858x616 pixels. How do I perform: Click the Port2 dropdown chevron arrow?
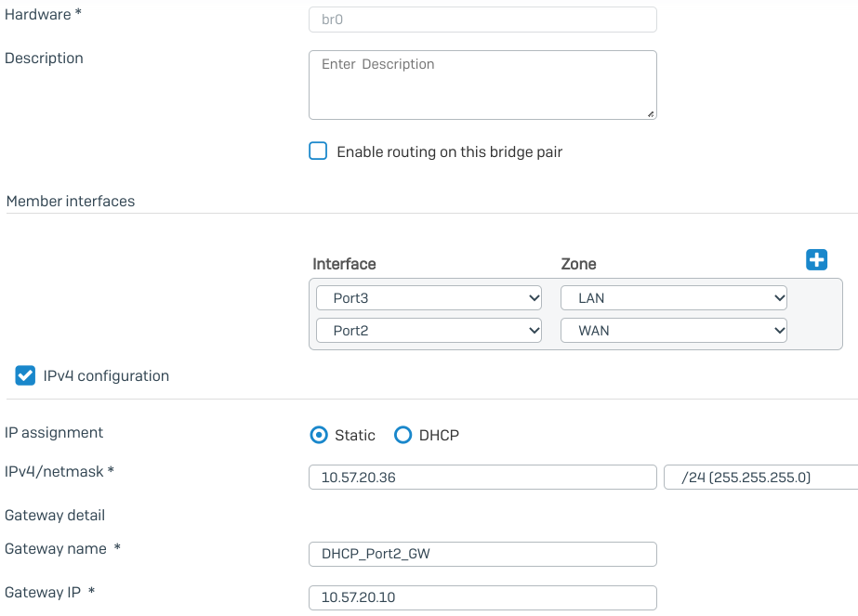pos(535,331)
